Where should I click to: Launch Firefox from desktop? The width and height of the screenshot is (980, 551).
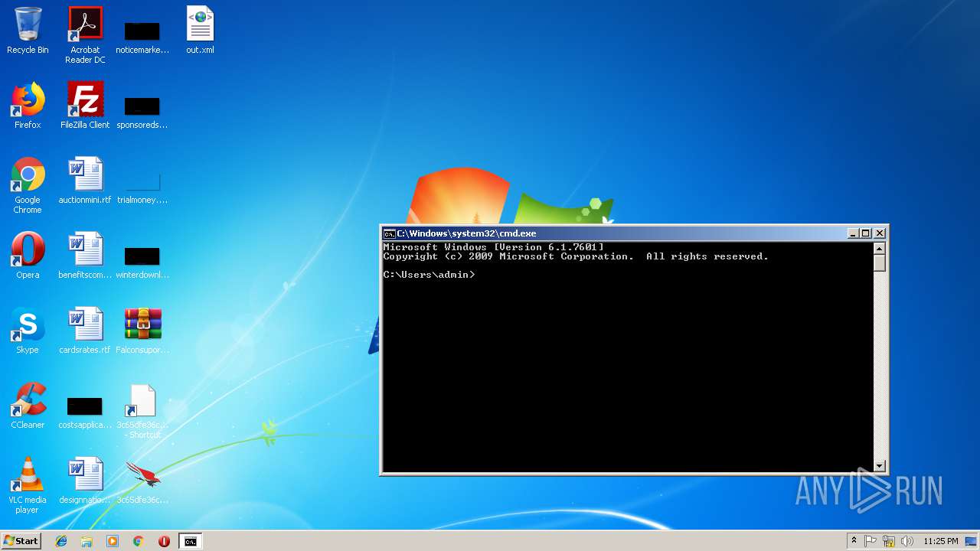[28, 106]
